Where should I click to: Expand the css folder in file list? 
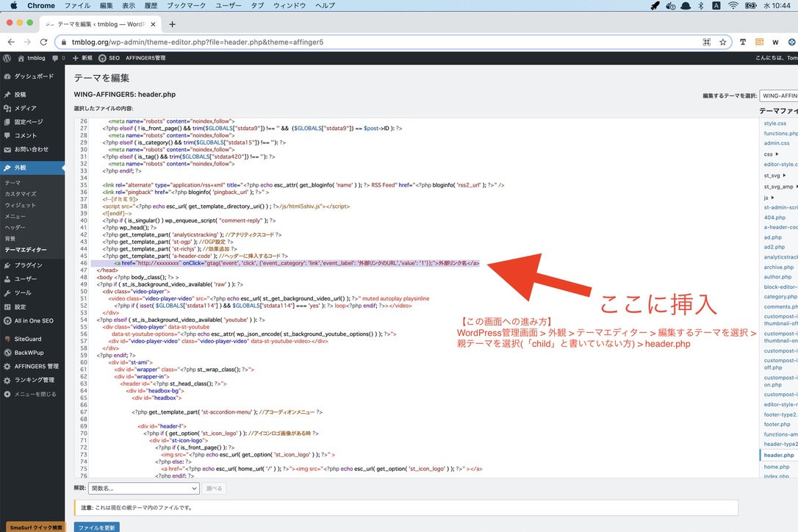click(x=777, y=154)
